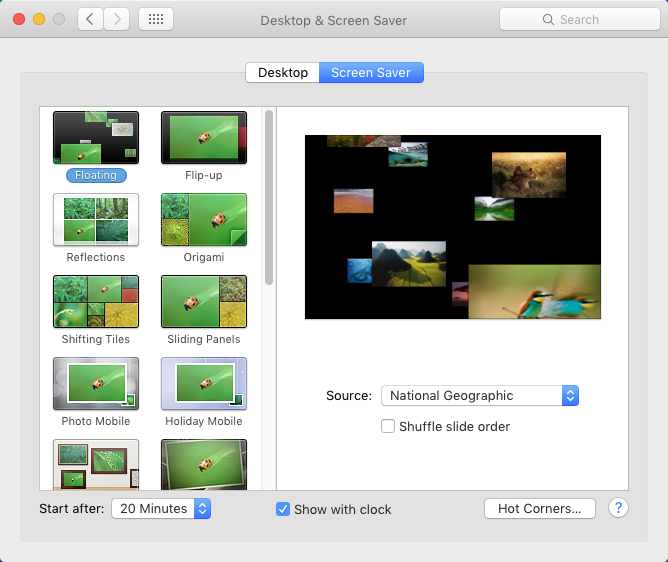Pick the Holiday Mobile screen saver
This screenshot has height=562, width=668.
204,384
